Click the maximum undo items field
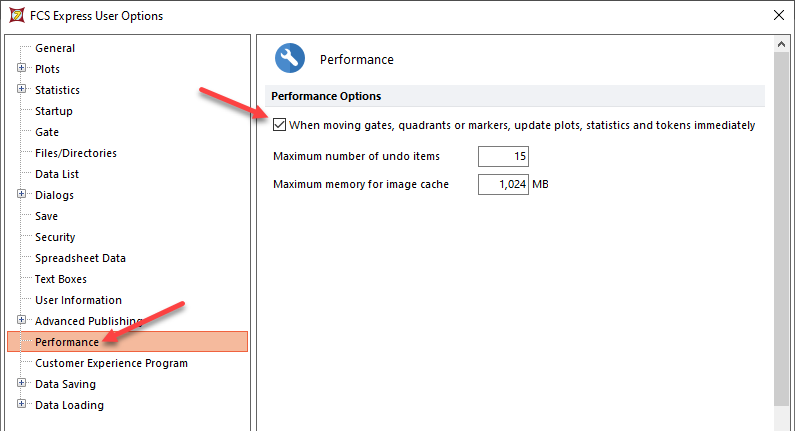The width and height of the screenshot is (795, 431). pyautogui.click(x=503, y=156)
